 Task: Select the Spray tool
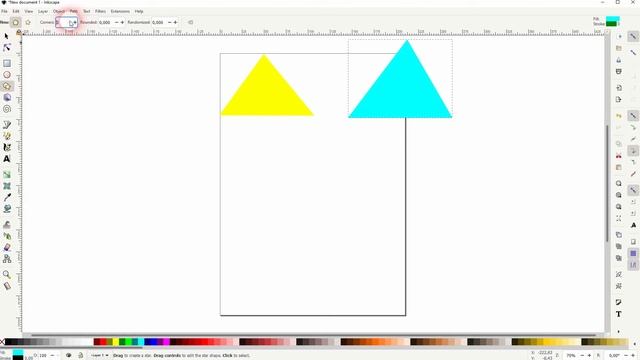[x=7, y=236]
